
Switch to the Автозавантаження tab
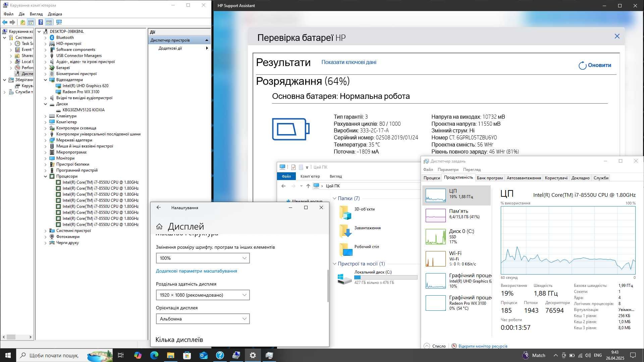tap(524, 178)
